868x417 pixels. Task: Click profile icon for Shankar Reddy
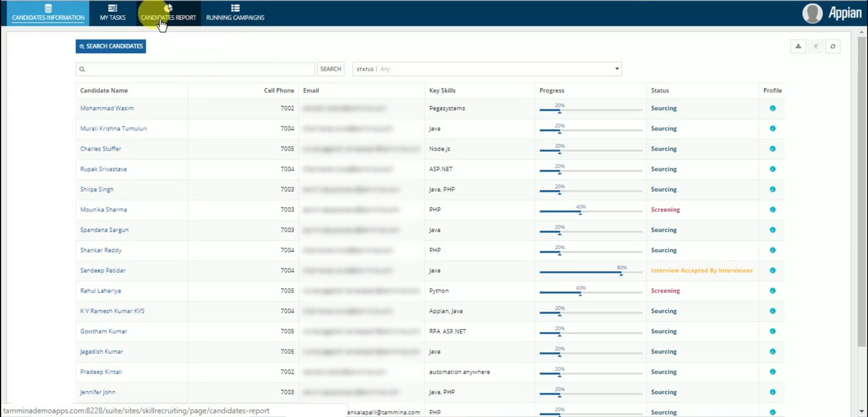coord(773,250)
